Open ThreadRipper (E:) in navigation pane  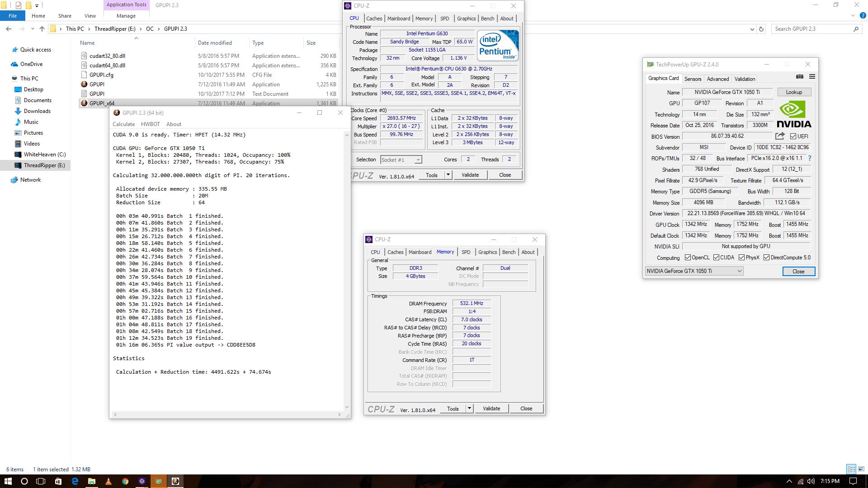(44, 165)
